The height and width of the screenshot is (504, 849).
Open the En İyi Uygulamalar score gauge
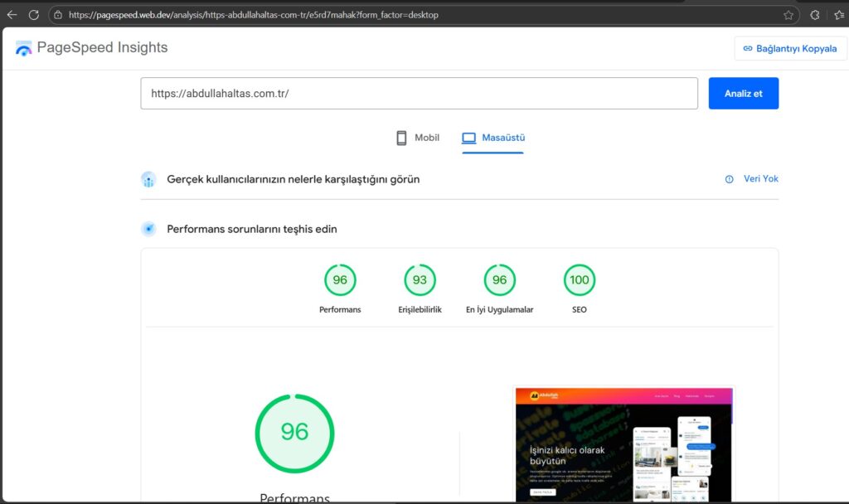point(499,280)
